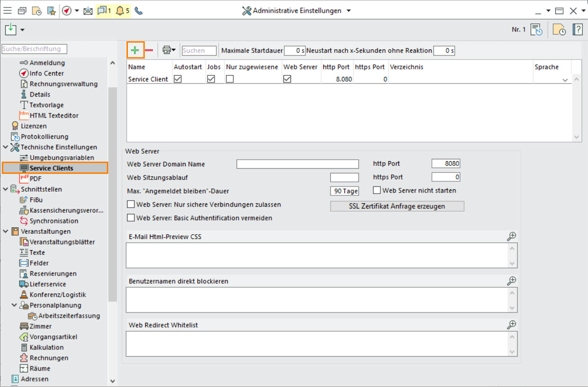Open magnifier for Web Redirect Whitelist
Viewport: 588px width, 387px height.
(512, 324)
